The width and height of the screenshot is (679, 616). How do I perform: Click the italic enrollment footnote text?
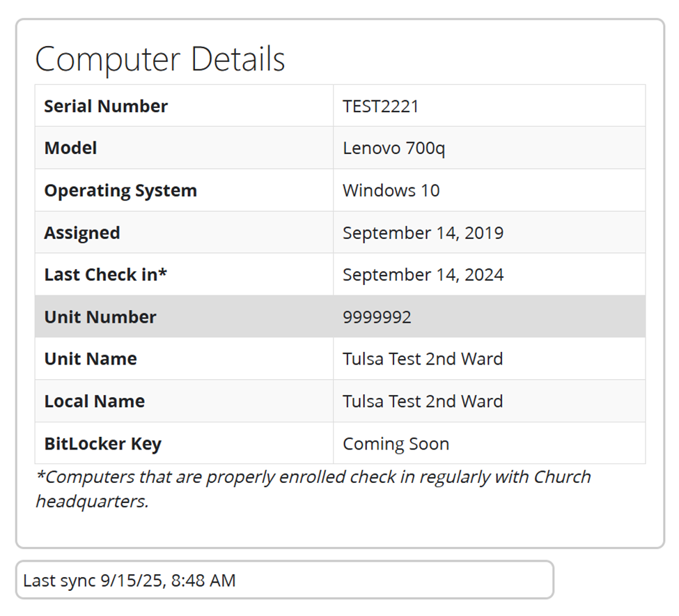click(x=313, y=488)
